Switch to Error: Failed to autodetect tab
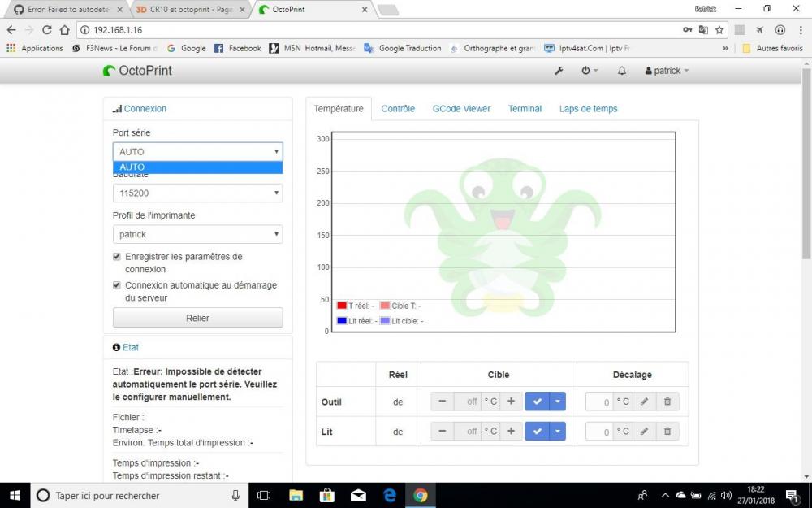 click(x=67, y=9)
